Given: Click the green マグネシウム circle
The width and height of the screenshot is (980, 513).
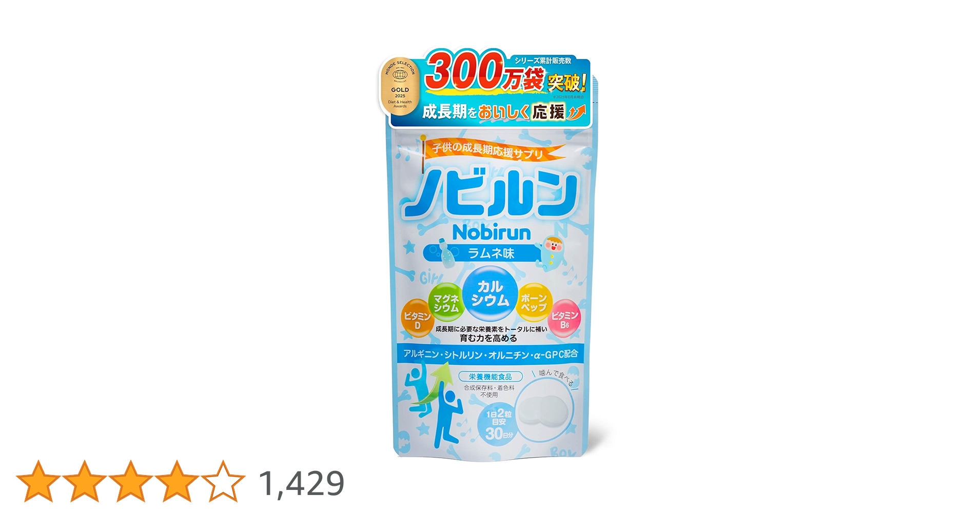Looking at the screenshot, I should [446, 303].
